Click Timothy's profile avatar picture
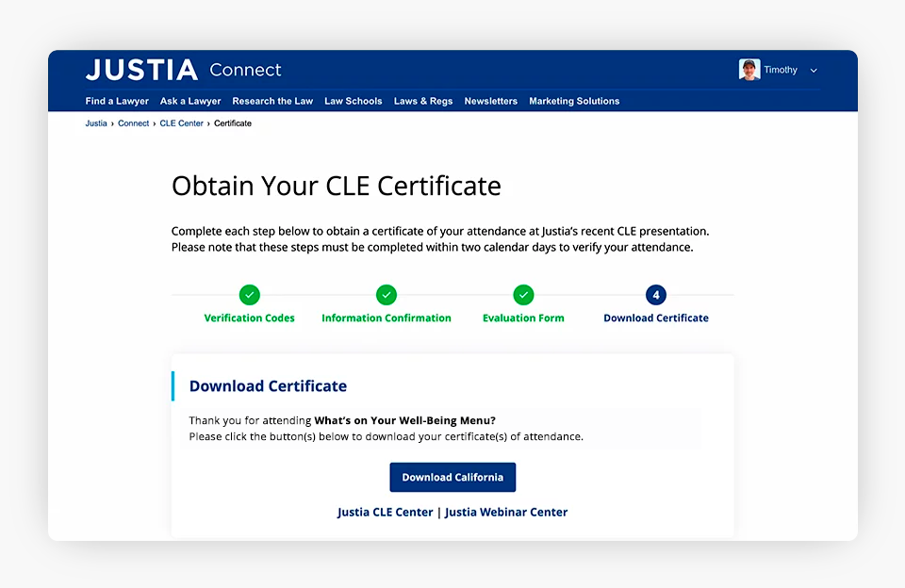This screenshot has height=588, width=905. point(749,70)
